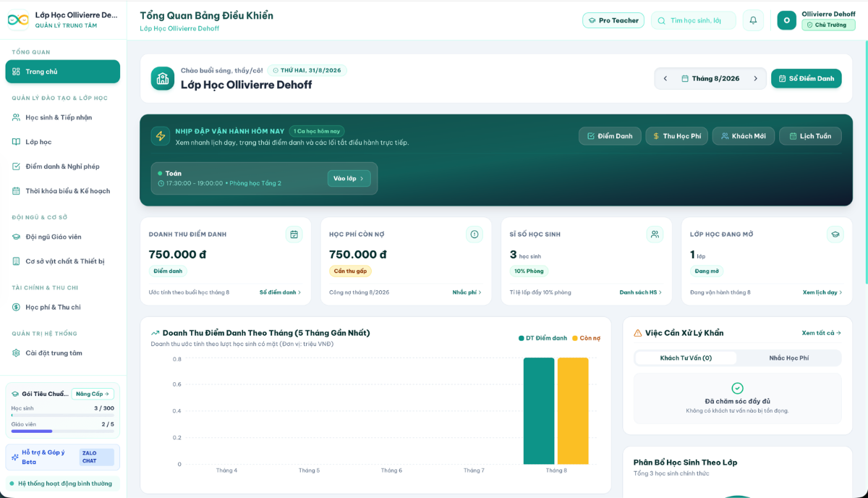Go to previous month chevron

click(665, 78)
